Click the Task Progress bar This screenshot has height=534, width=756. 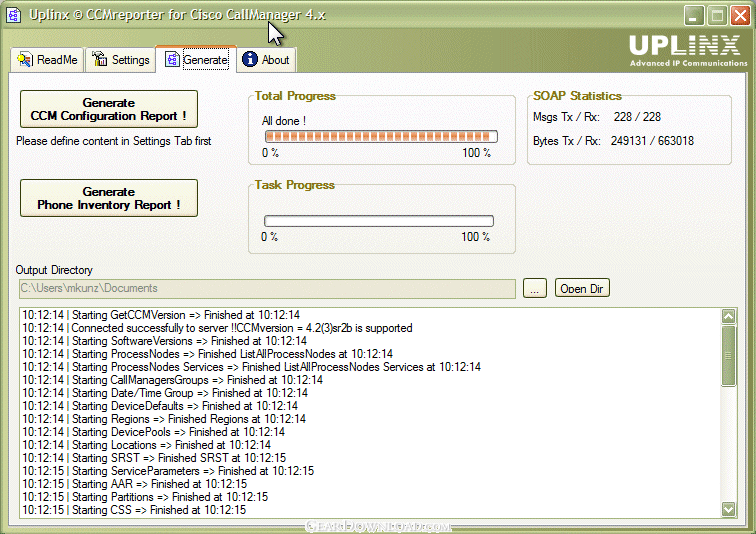click(379, 221)
